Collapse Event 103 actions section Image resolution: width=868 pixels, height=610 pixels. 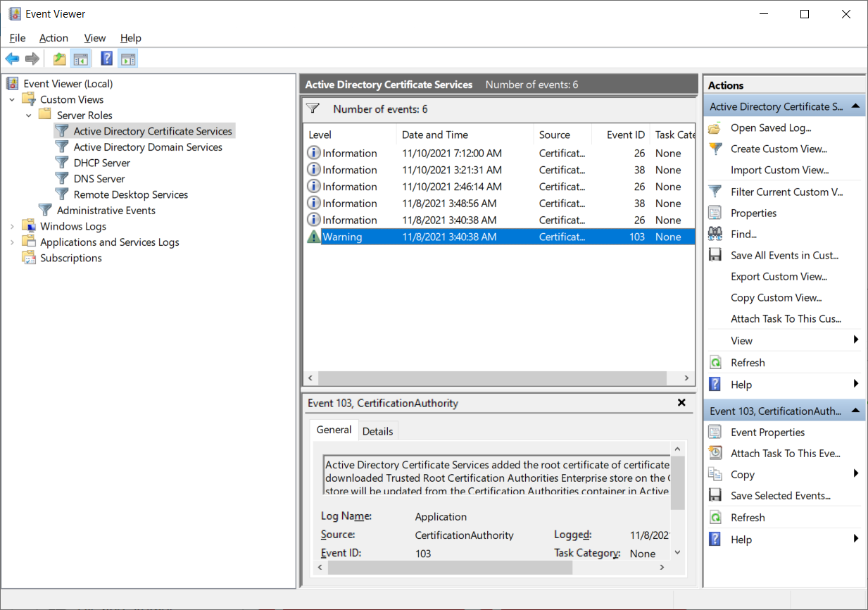point(855,411)
